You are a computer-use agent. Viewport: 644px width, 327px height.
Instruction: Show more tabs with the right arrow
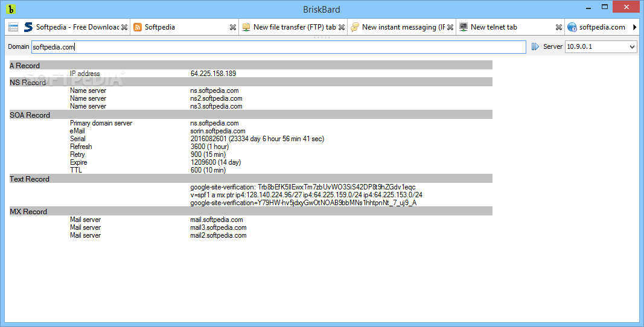click(634, 27)
